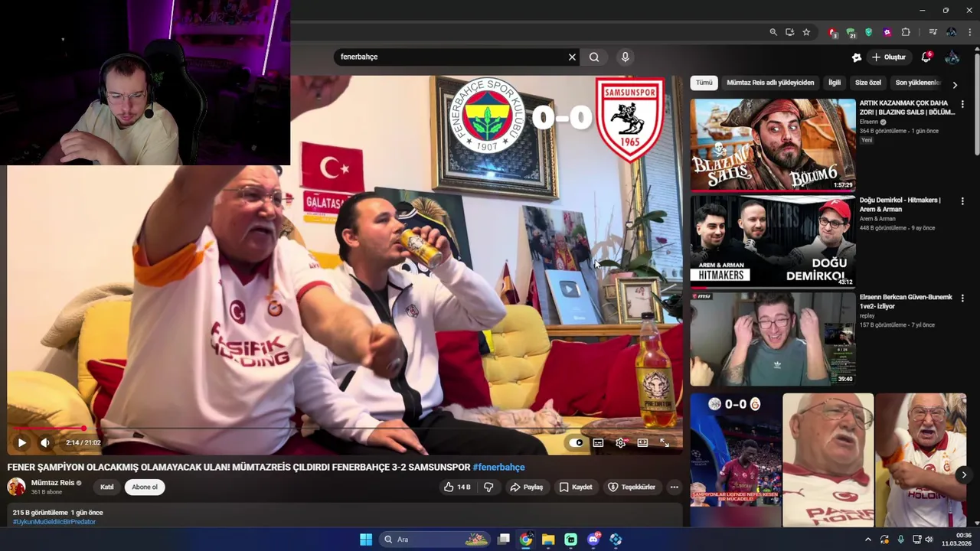The width and height of the screenshot is (980, 551).
Task: Open Discord from the taskbar
Action: pos(593,540)
